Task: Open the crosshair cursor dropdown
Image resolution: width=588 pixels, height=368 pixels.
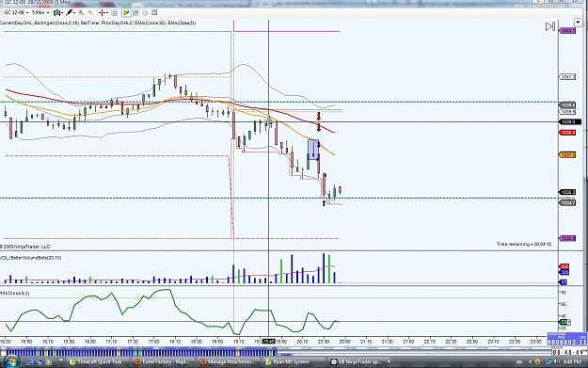Action: [x=103, y=13]
